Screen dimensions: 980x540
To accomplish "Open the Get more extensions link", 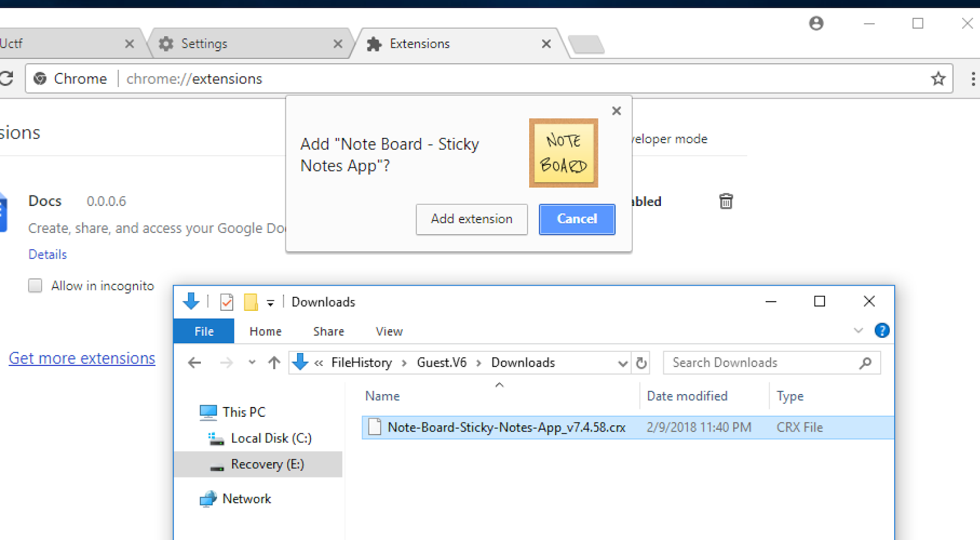I will 82,358.
